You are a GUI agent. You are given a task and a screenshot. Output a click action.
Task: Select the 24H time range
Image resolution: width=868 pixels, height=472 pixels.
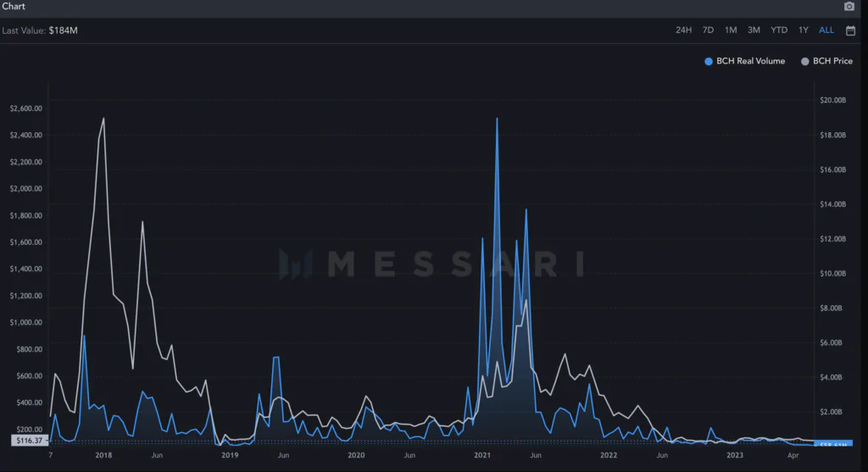point(684,31)
